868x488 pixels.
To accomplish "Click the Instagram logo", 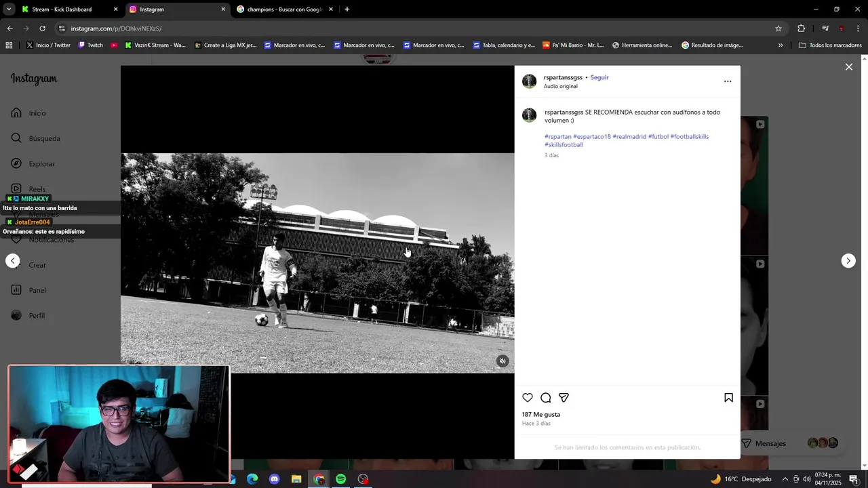I will [x=34, y=79].
